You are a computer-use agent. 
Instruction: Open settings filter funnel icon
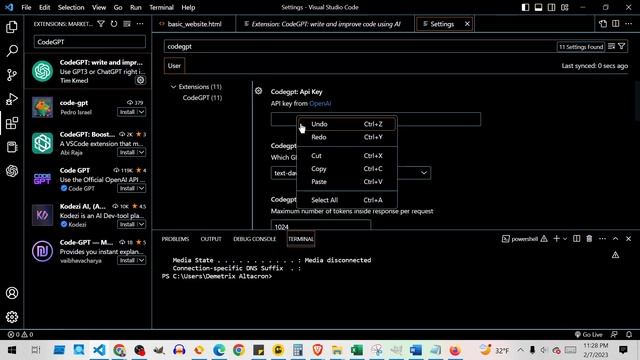622,47
